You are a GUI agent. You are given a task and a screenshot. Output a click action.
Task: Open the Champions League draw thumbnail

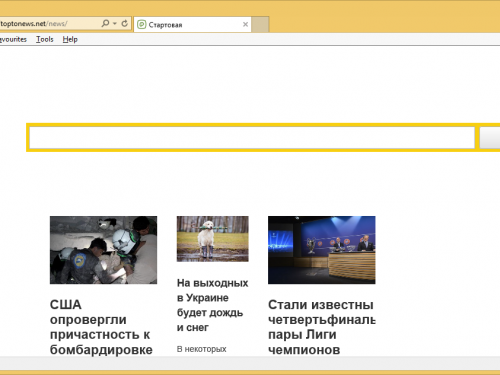[x=322, y=250]
